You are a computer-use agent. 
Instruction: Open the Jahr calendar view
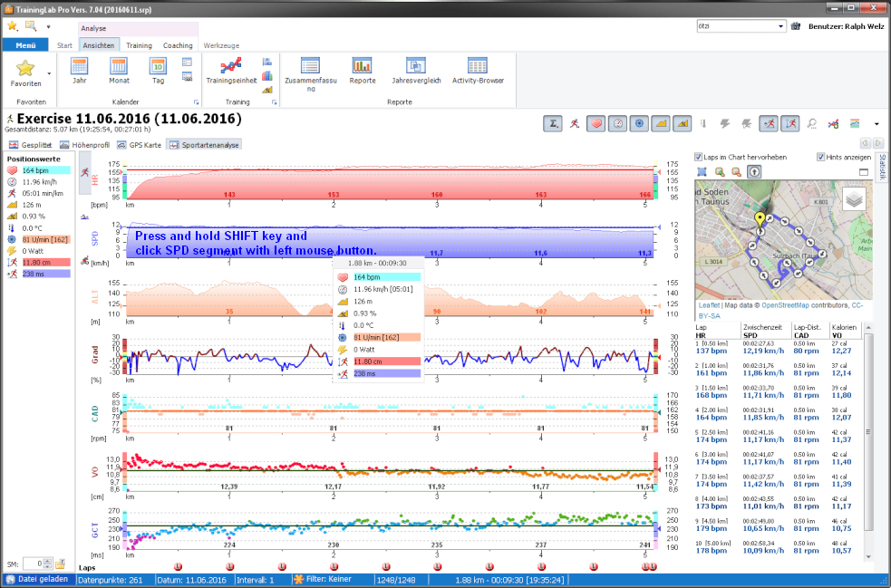pyautogui.click(x=80, y=71)
